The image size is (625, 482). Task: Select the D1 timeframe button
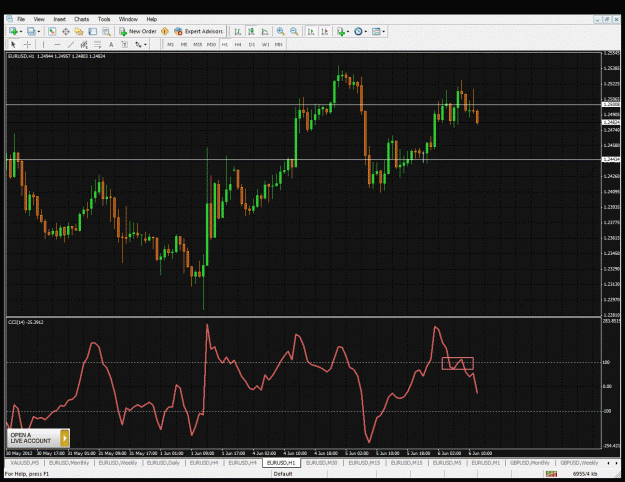252,44
